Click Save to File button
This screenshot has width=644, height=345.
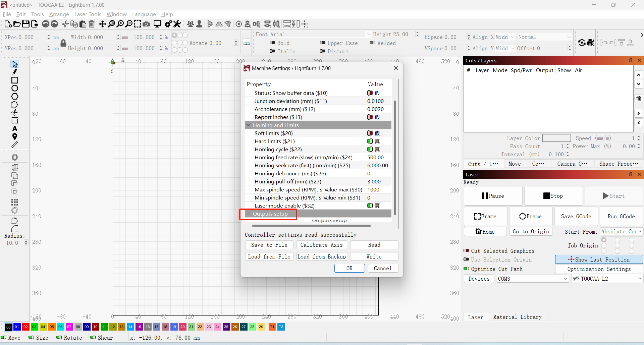[269, 245]
